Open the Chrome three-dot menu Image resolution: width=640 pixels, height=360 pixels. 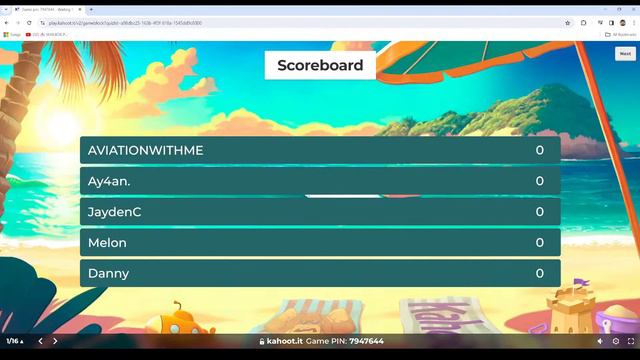634,23
